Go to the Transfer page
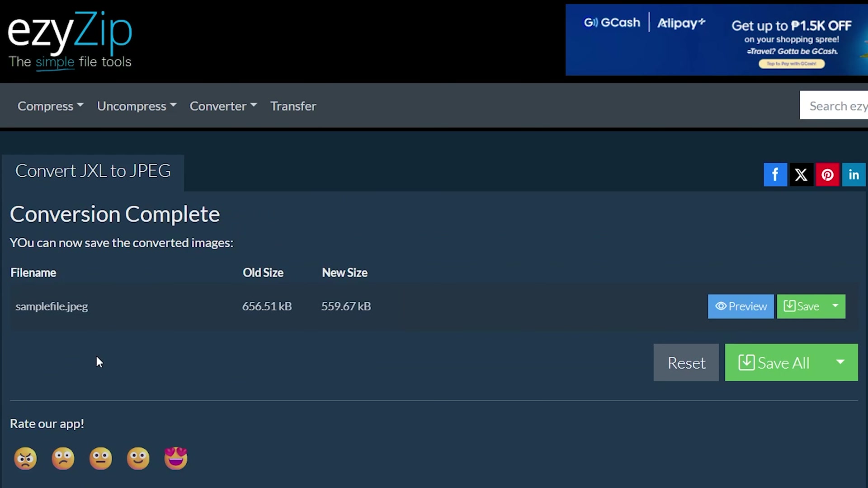 click(x=293, y=106)
